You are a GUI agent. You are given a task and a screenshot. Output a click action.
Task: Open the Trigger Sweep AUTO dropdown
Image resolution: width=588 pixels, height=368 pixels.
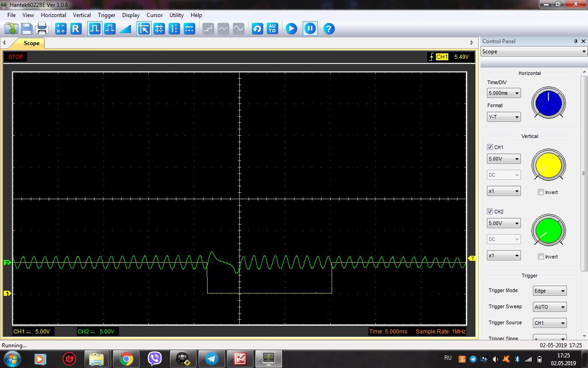point(550,307)
